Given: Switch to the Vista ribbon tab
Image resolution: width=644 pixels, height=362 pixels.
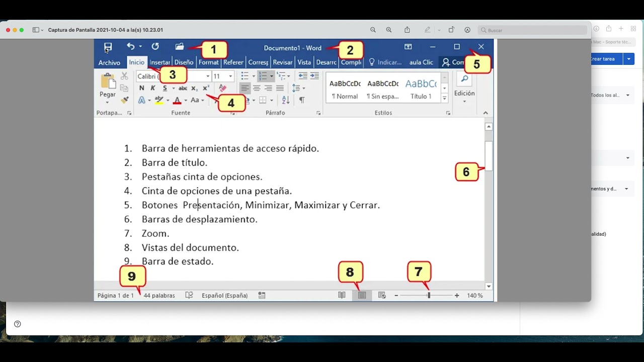Looking at the screenshot, I should [x=304, y=62].
